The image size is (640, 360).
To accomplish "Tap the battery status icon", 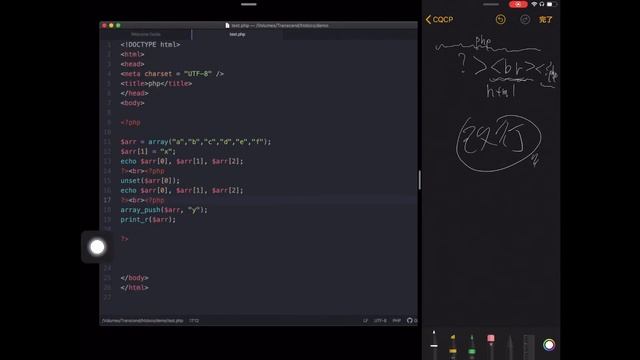I will tap(551, 4).
